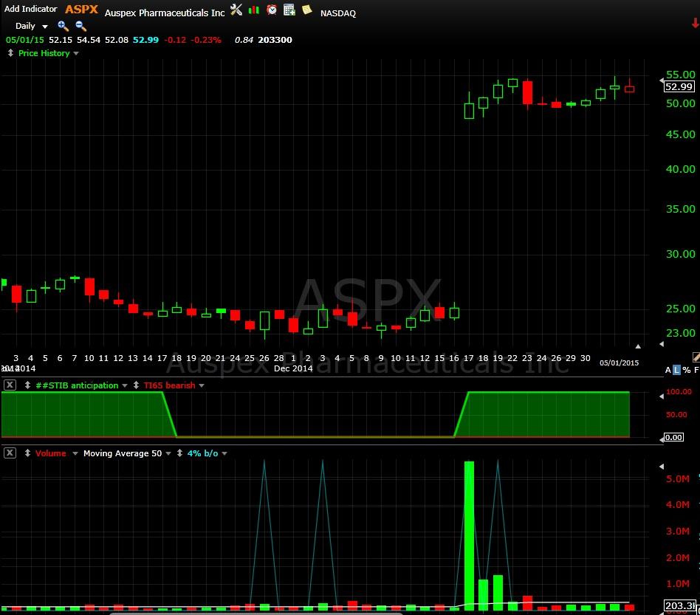
Task: Expand the Volume dropdown arrow
Action: pos(75,453)
